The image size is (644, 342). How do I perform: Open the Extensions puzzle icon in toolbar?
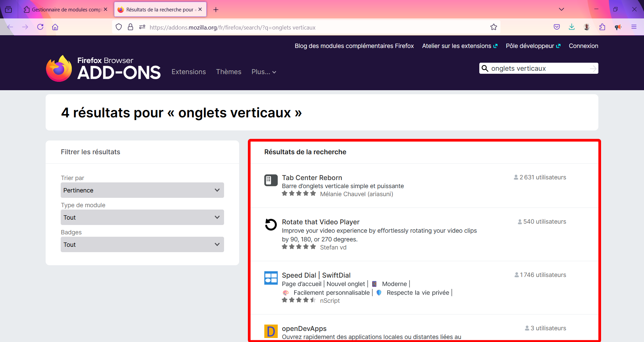pyautogui.click(x=602, y=27)
